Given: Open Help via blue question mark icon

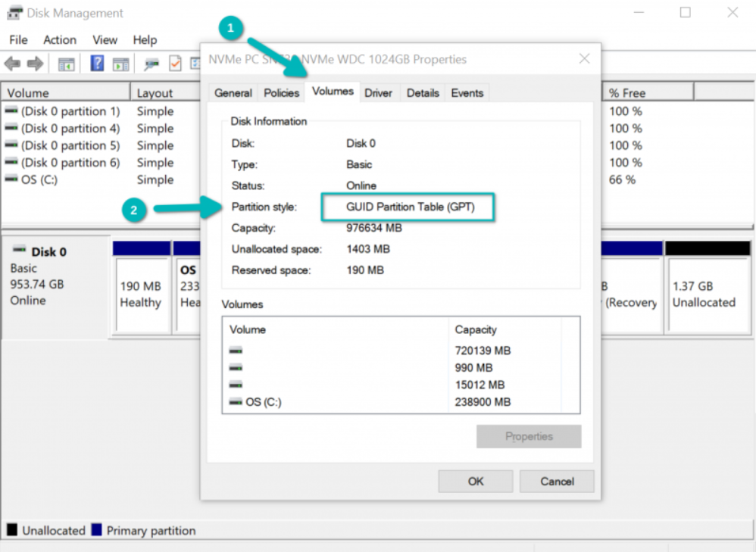Looking at the screenshot, I should (97, 64).
